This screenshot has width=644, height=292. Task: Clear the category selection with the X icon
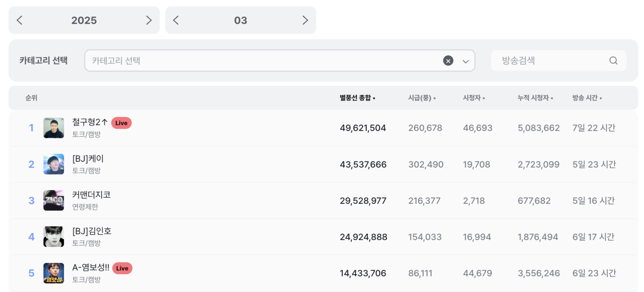tap(448, 61)
